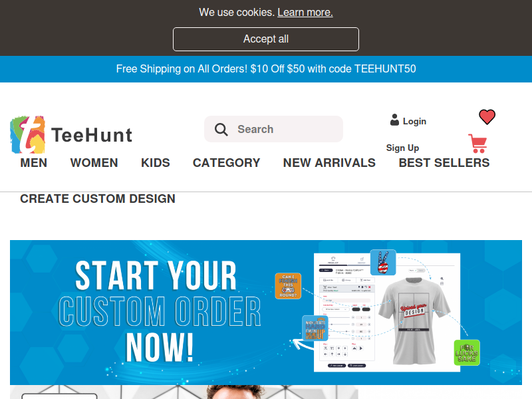Screen dimensions: 532x399
Task: Open the MEN menu
Action: click(34, 163)
